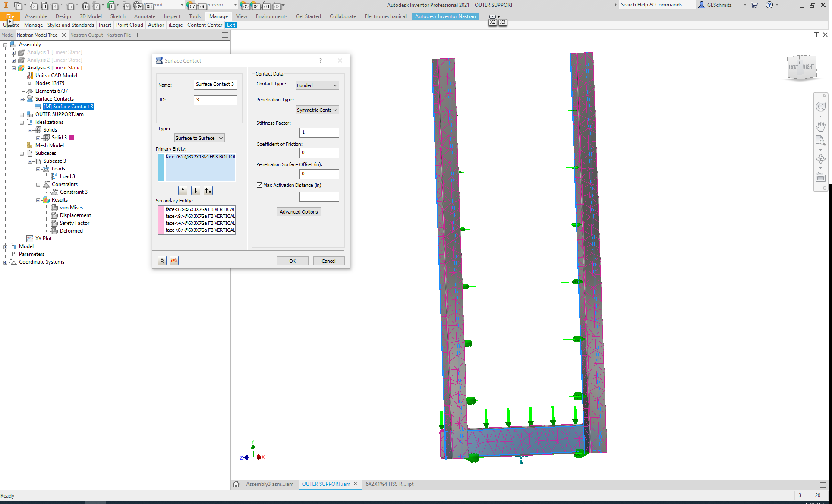Viewport: 832px width, 504px height.
Task: Click the magenta Solid 3 color swatch
Action: (72, 138)
